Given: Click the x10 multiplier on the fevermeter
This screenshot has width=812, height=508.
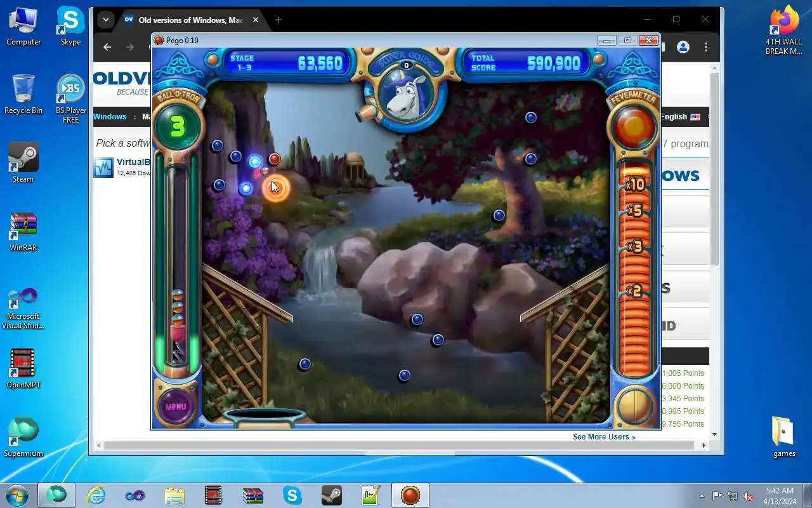Looking at the screenshot, I should point(634,185).
